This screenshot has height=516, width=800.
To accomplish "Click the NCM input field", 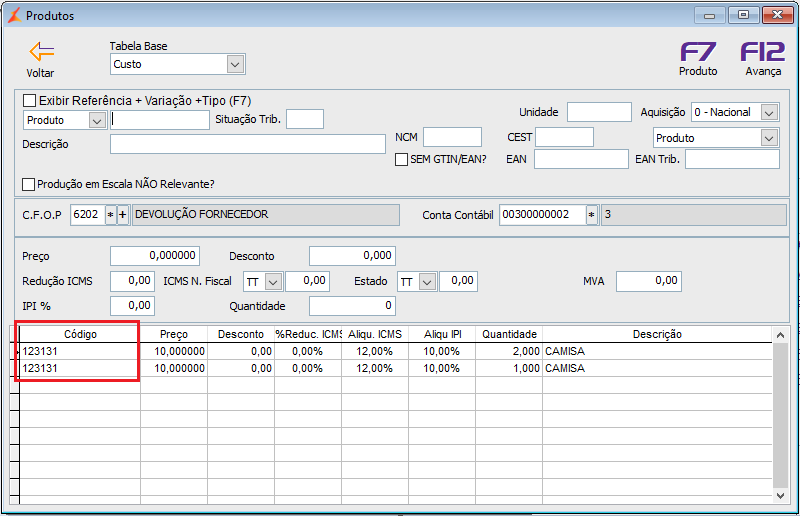I will point(452,137).
